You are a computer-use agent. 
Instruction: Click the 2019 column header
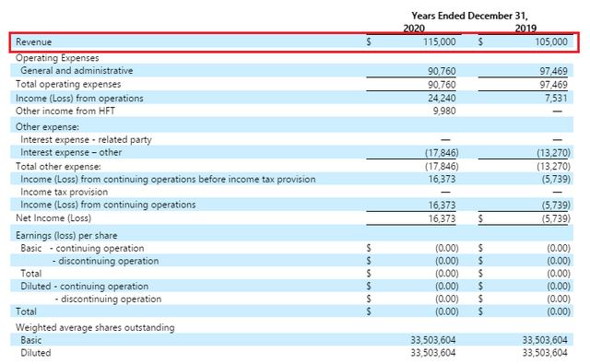pos(525,29)
